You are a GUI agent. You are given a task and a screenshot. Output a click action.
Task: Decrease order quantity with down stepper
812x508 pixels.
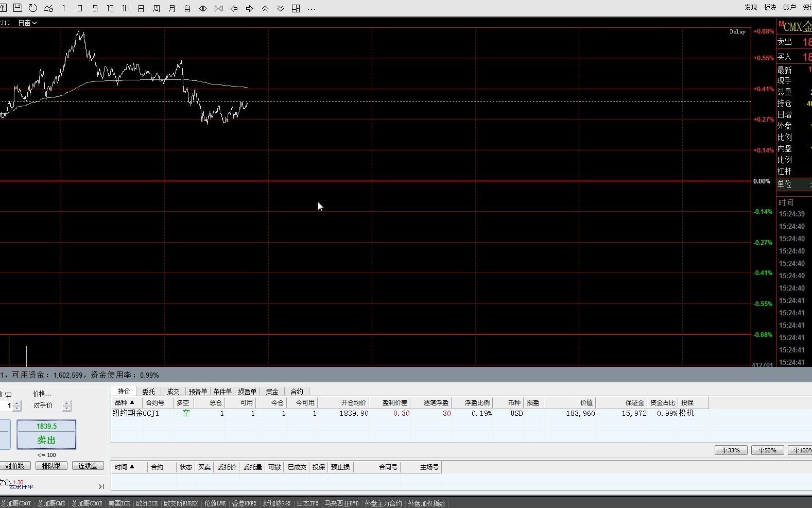point(17,409)
